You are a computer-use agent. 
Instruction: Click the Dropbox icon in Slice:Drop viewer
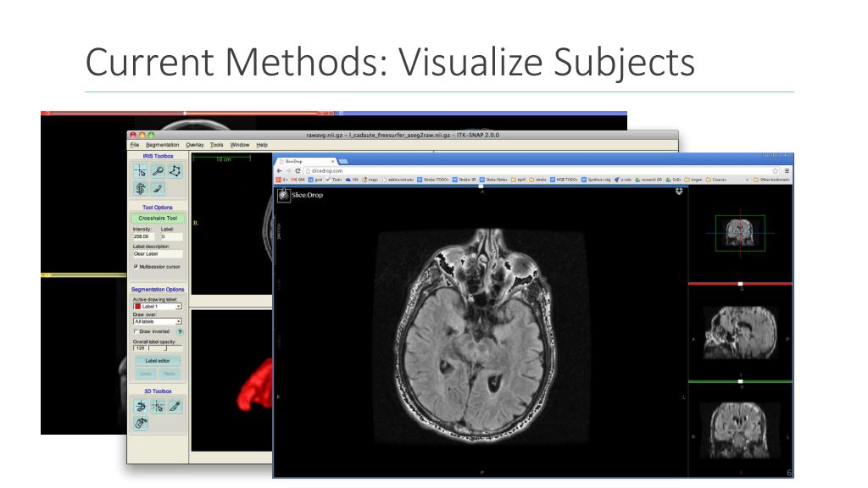coord(679,191)
